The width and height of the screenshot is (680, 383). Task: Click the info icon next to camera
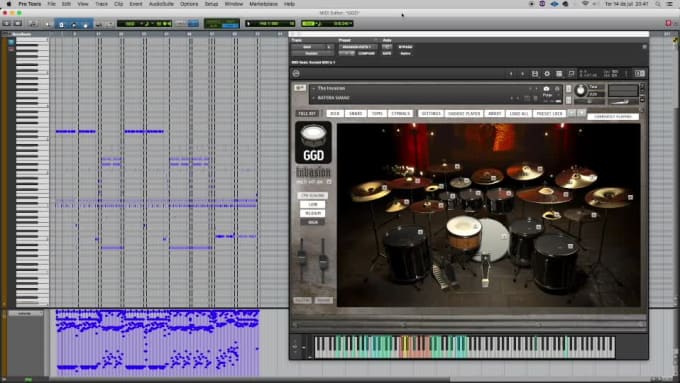[557, 88]
